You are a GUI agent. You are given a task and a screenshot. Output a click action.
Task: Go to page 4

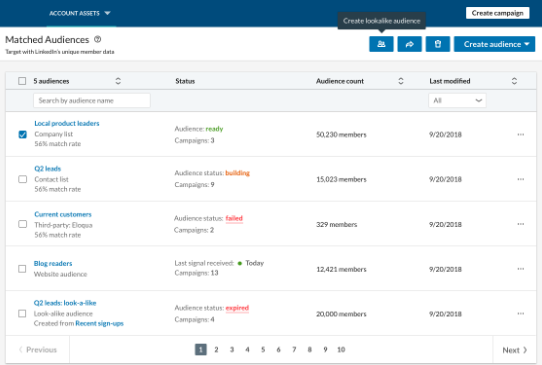click(247, 349)
